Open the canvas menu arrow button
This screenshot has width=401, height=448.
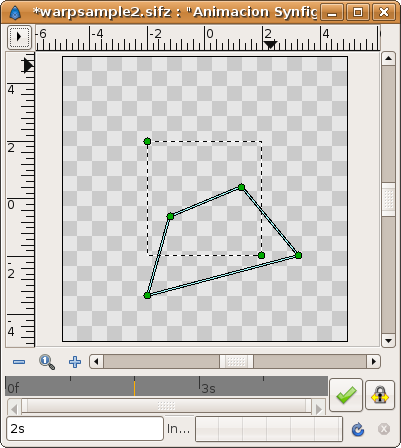19,37
